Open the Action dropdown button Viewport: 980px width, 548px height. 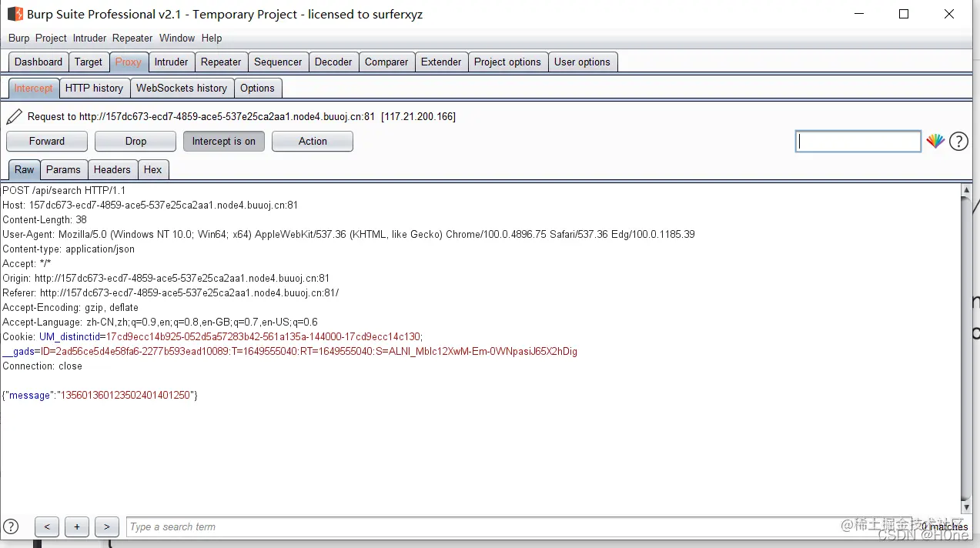click(313, 141)
